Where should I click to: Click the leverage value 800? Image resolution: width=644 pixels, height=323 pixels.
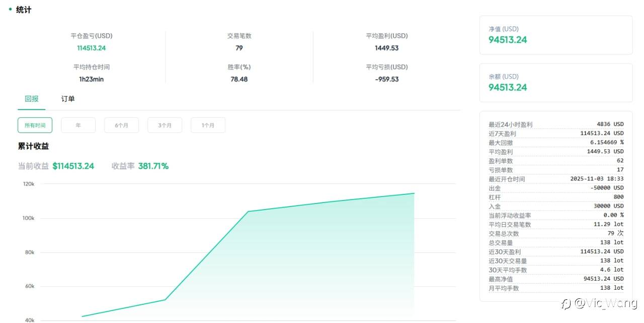619,197
